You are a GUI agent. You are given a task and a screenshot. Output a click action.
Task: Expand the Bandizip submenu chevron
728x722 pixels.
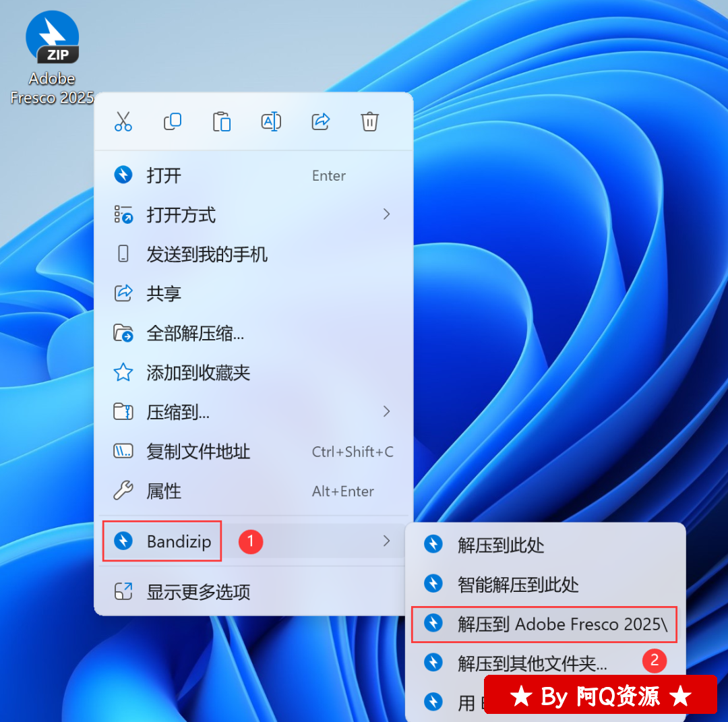coord(386,541)
